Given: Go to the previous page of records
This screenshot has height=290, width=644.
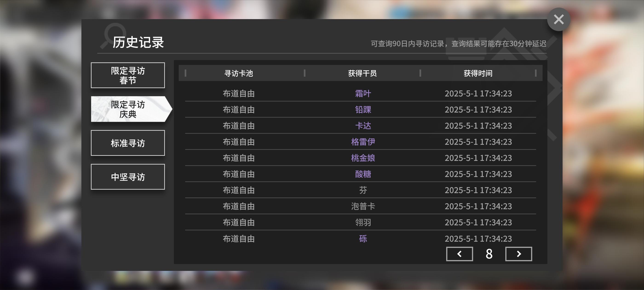Looking at the screenshot, I should tap(459, 254).
